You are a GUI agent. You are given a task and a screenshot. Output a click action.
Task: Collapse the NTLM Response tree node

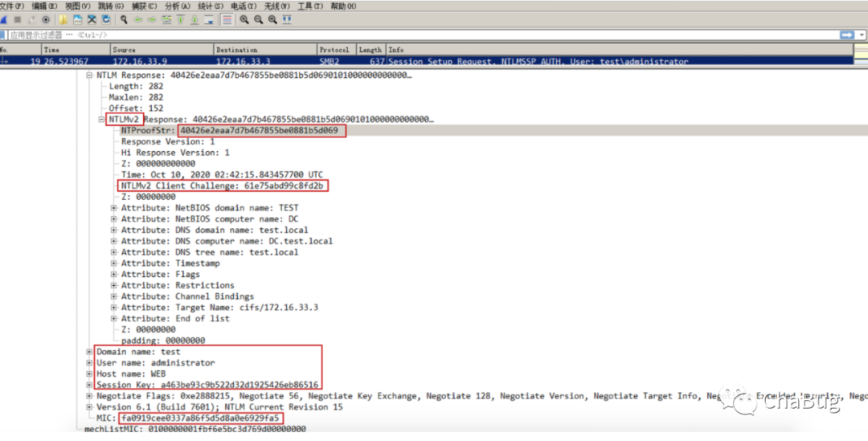(x=89, y=76)
